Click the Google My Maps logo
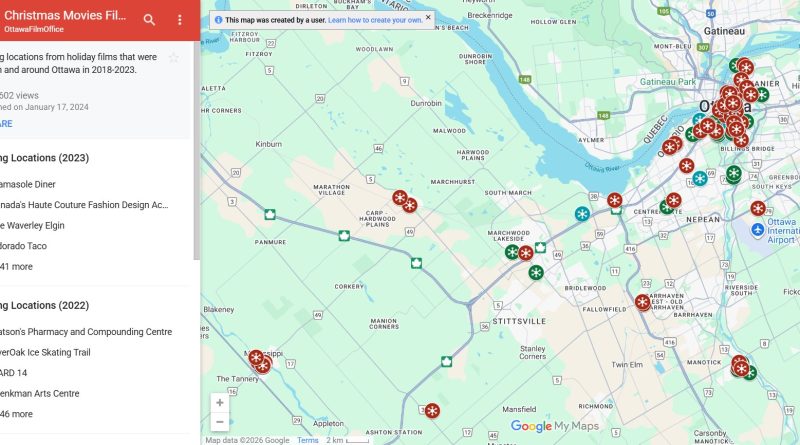The image size is (800, 445). [555, 426]
